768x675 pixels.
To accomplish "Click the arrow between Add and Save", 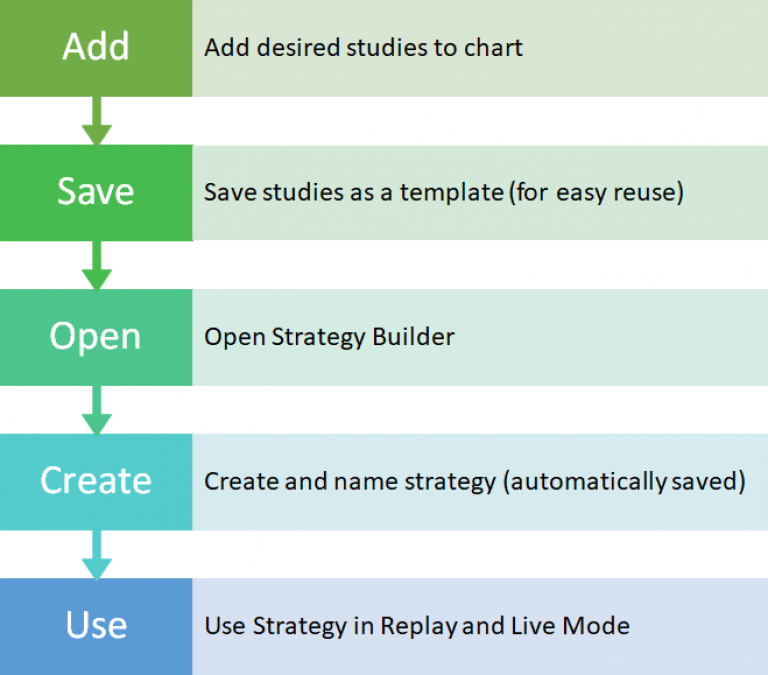I will coord(97,121).
